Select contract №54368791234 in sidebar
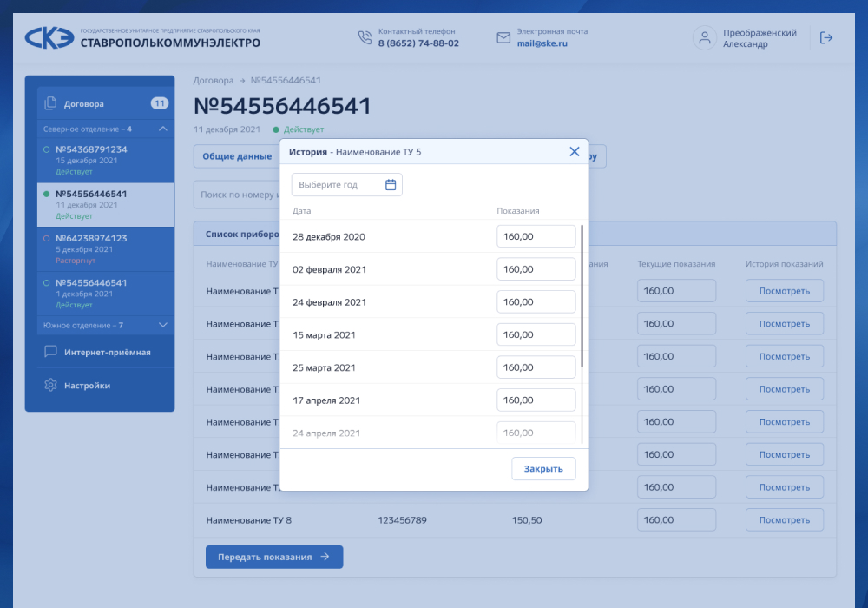Screen dimensions: 868x608 pos(106,160)
